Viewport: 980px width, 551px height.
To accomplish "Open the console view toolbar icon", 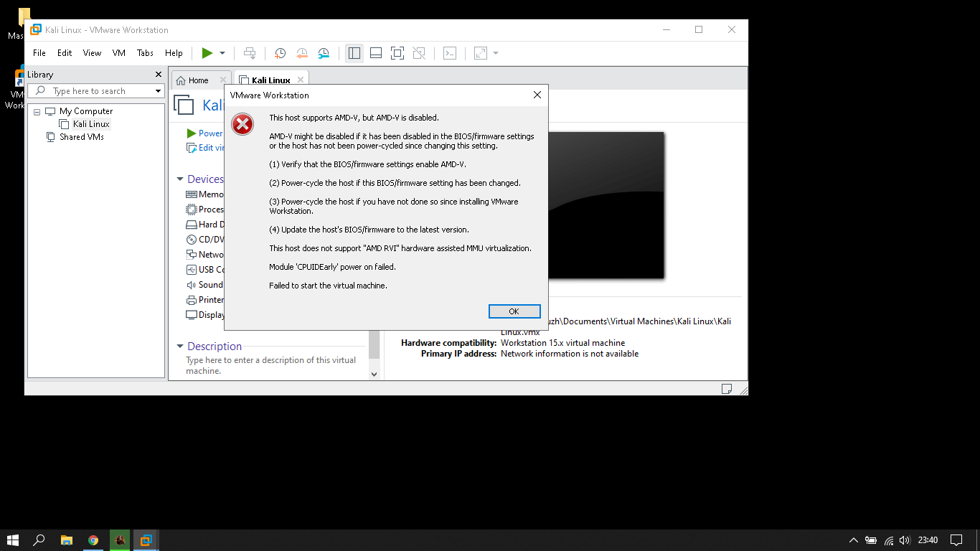I will tap(450, 53).
